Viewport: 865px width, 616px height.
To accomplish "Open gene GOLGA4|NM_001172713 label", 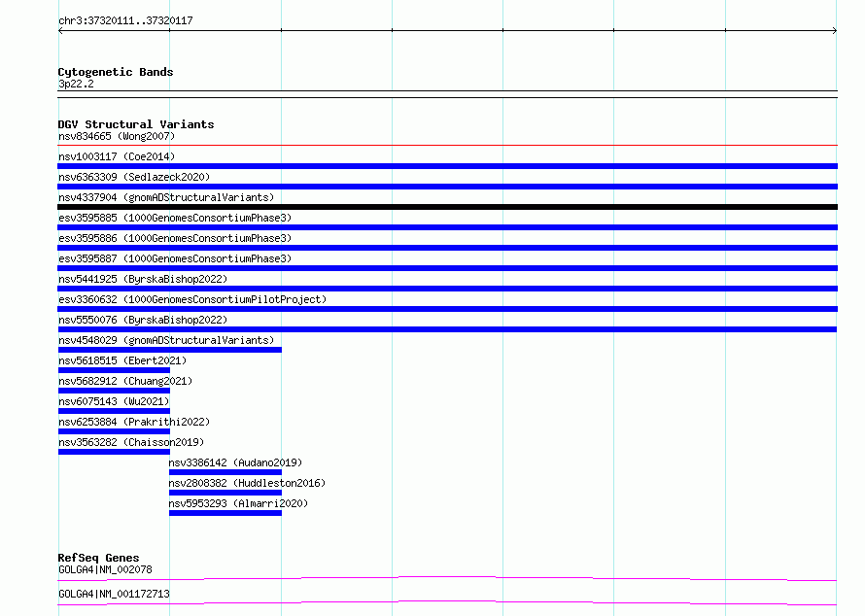I will pyautogui.click(x=114, y=594).
